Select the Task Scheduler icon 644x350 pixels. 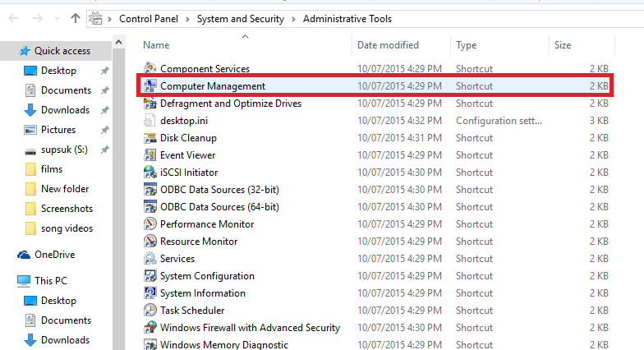150,311
